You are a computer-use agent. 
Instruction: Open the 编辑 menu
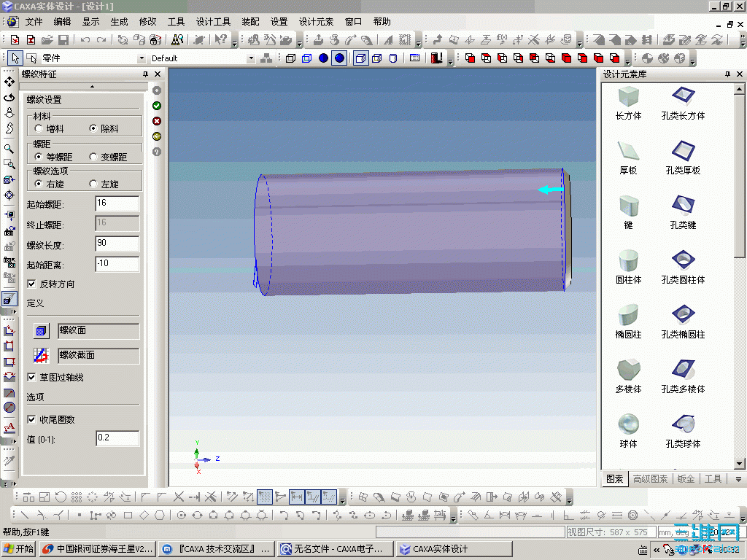(x=63, y=22)
